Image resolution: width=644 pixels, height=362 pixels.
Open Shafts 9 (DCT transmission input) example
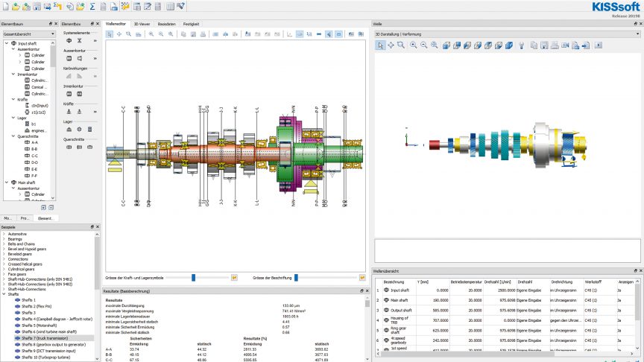click(x=48, y=351)
